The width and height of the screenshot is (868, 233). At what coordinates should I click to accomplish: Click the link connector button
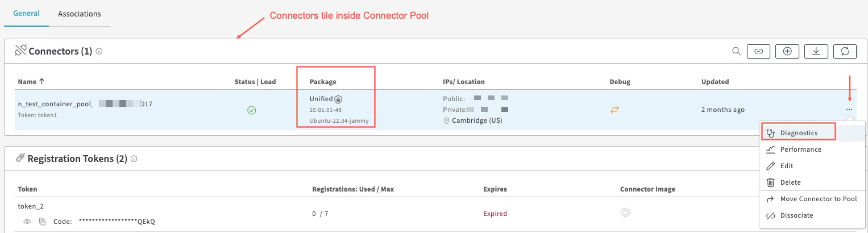click(758, 51)
